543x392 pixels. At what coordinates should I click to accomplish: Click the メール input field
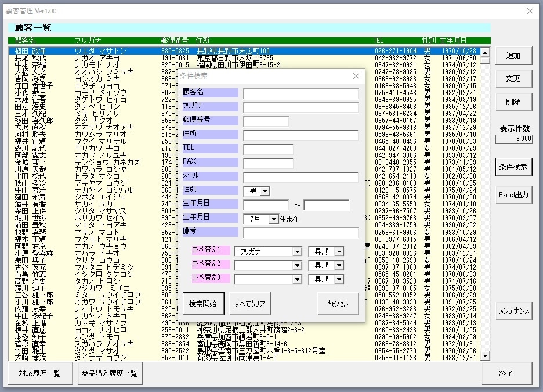(x=301, y=177)
